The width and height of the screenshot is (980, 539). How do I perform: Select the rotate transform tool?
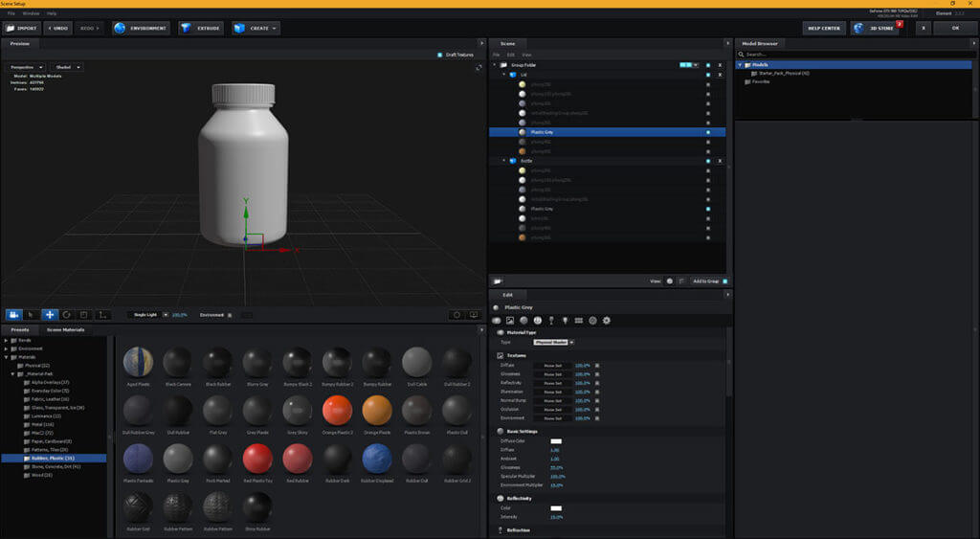[66, 315]
